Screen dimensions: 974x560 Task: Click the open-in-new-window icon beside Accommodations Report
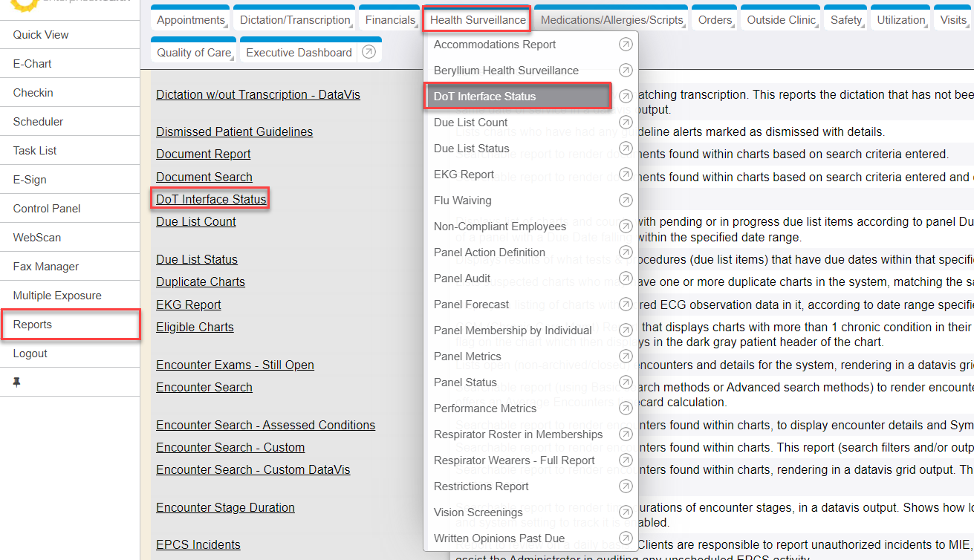[x=626, y=45]
